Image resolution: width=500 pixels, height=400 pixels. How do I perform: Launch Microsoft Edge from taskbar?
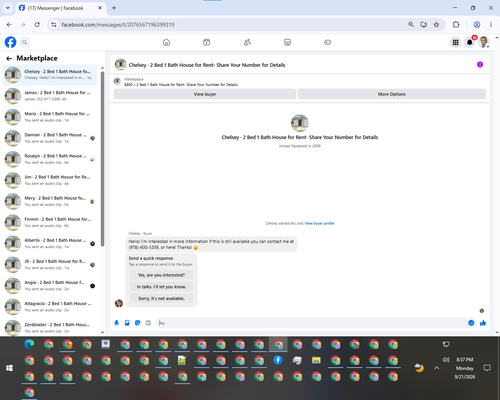tap(29, 344)
